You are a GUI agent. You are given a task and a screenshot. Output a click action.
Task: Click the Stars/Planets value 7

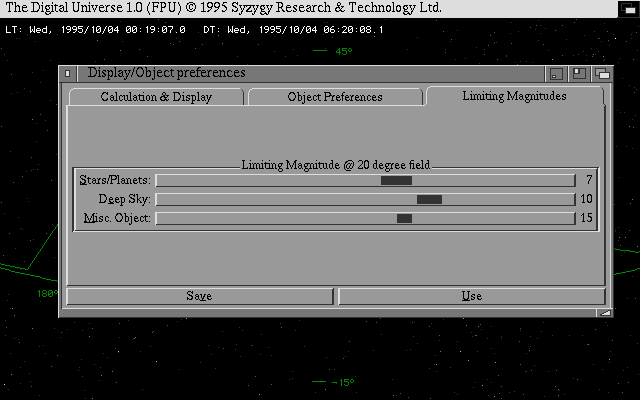click(589, 180)
